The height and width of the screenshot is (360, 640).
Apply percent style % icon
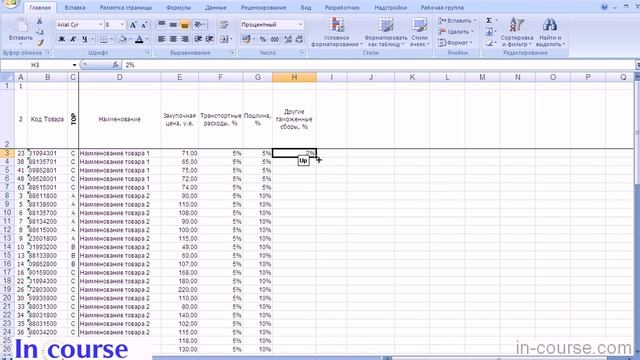point(263,39)
